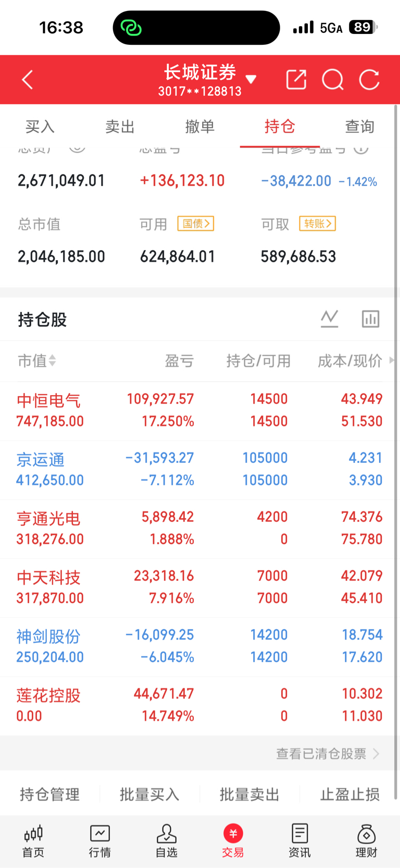Sort holdings by 市值 column arrows

pos(52,360)
